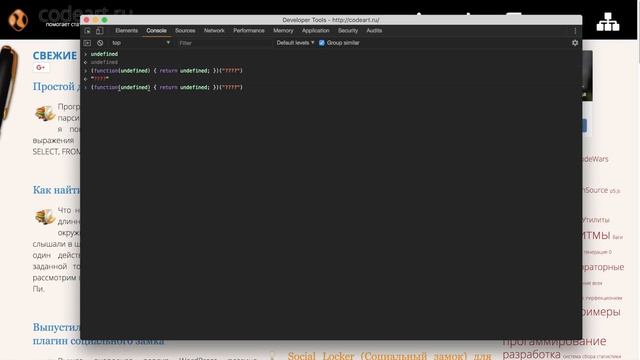640x360 pixels.
Task: Toggle the device toolbar icon
Action: (99, 31)
